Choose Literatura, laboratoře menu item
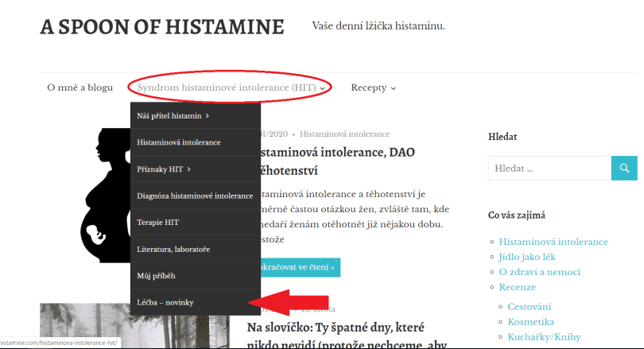Image resolution: width=644 pixels, height=349 pixels. point(173,250)
